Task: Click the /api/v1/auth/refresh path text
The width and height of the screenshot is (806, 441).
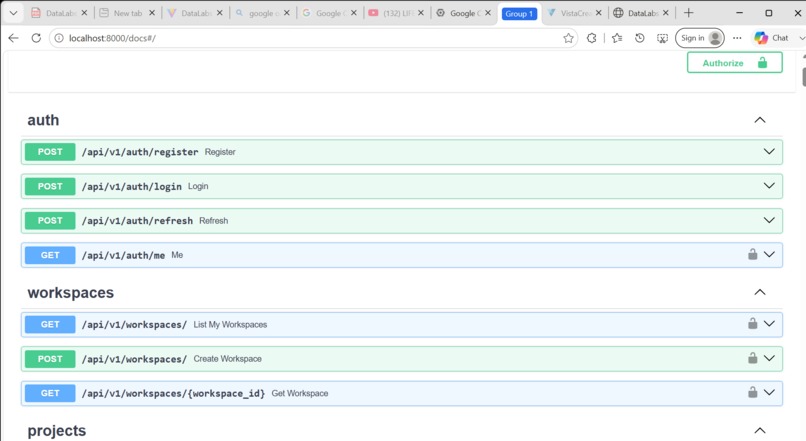Action: point(137,221)
